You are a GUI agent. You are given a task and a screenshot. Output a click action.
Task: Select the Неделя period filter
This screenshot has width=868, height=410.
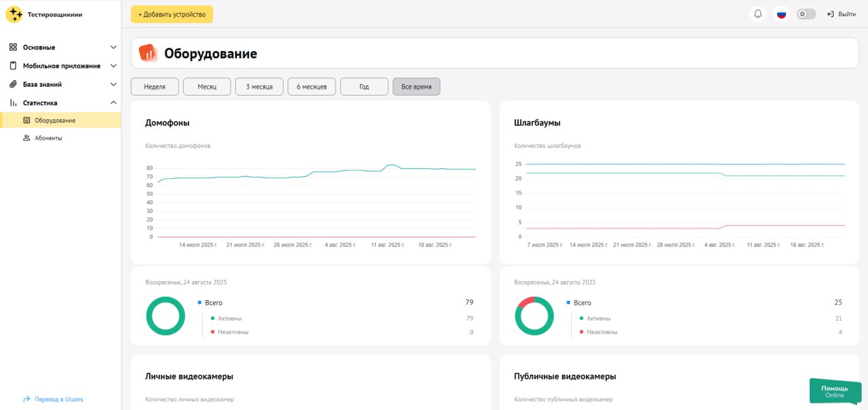[155, 87]
